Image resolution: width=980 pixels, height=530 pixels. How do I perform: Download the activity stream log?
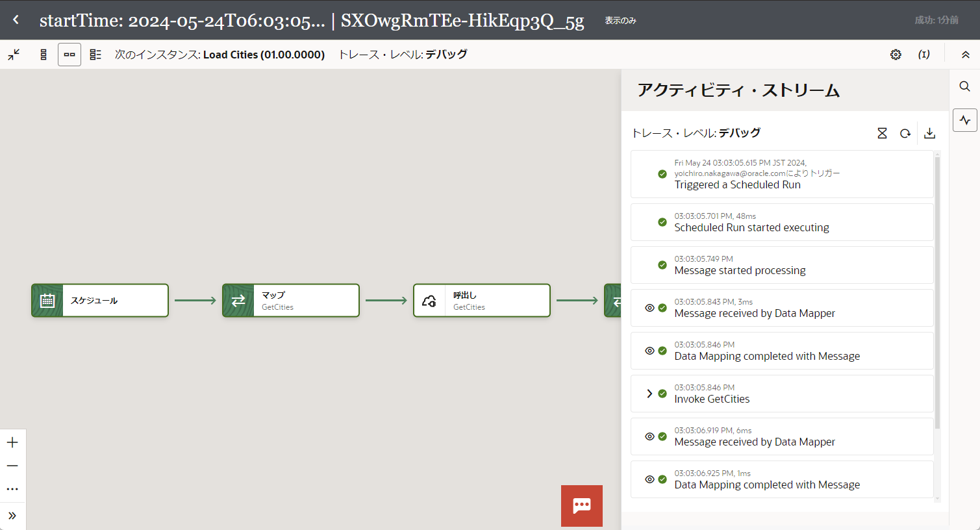pos(929,133)
